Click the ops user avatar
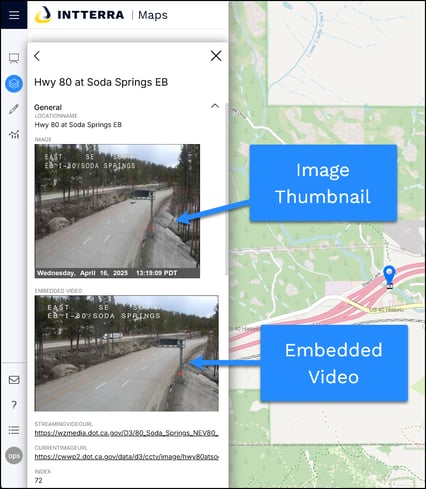426x489 pixels. coord(14,456)
